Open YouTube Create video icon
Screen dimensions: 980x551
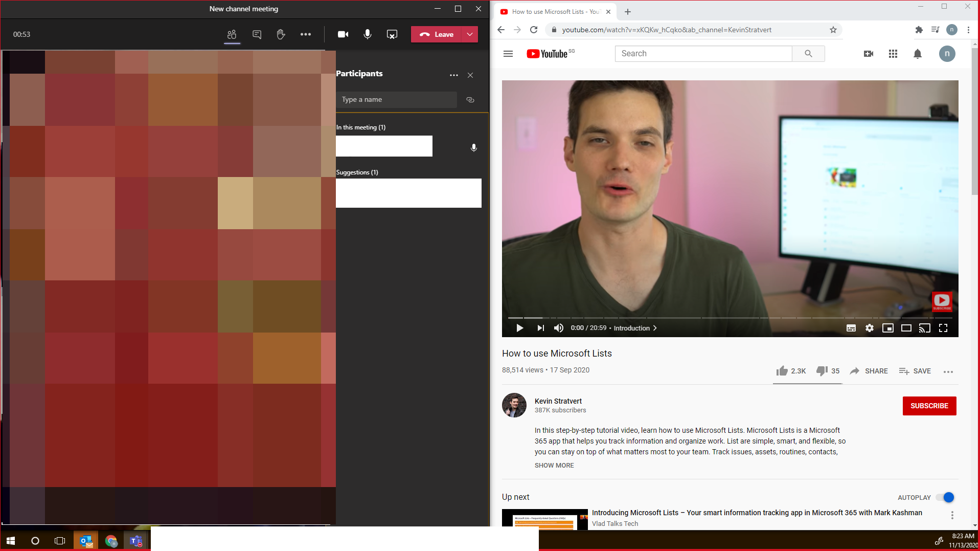point(869,54)
